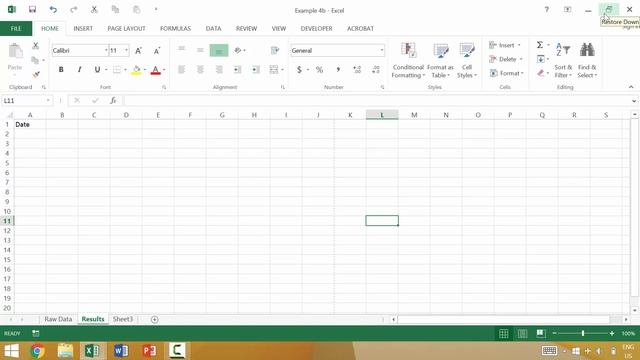Click the Fill down-arrow icon in Editing group
640x360 pixels.
541,59
